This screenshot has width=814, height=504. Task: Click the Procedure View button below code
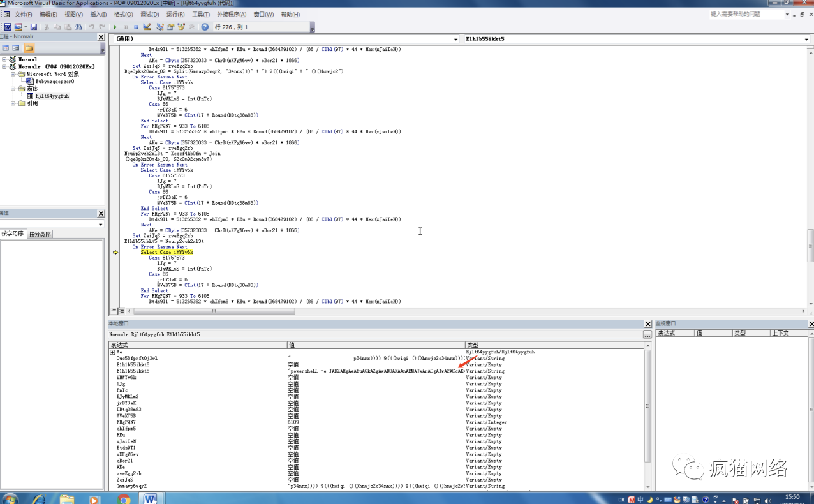(114, 311)
